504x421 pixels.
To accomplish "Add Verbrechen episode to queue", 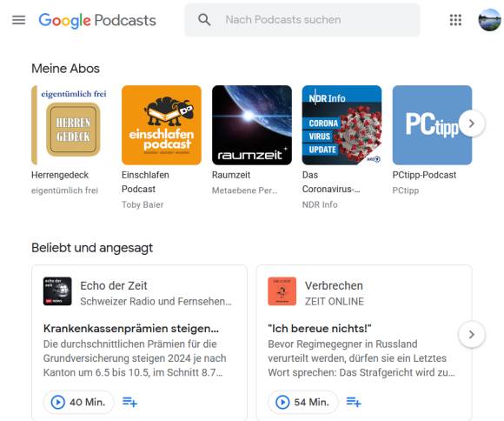I will [x=354, y=402].
